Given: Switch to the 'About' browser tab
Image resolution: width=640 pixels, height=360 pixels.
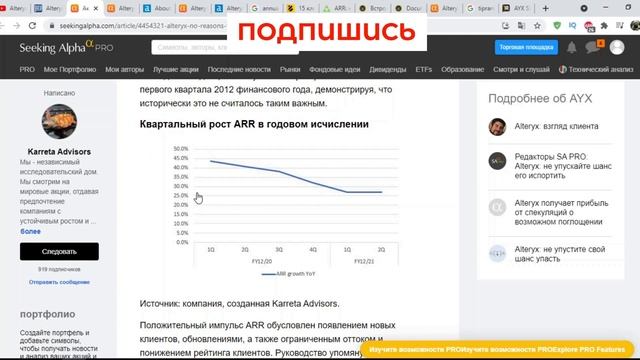Looking at the screenshot, I should pos(157,8).
